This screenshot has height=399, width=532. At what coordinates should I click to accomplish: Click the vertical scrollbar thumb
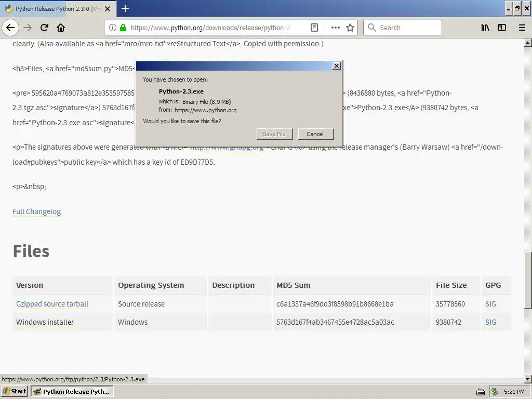tap(528, 281)
